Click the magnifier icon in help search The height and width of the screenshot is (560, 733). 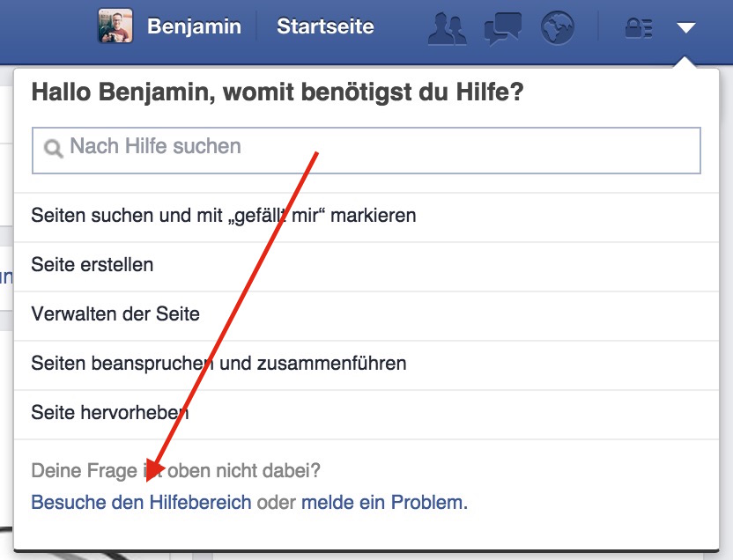54,150
